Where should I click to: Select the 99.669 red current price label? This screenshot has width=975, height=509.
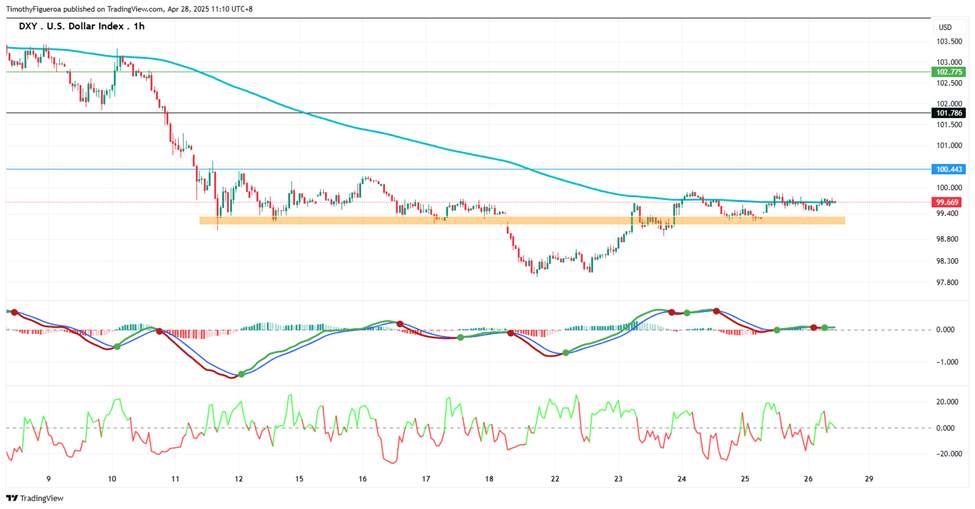coord(948,202)
